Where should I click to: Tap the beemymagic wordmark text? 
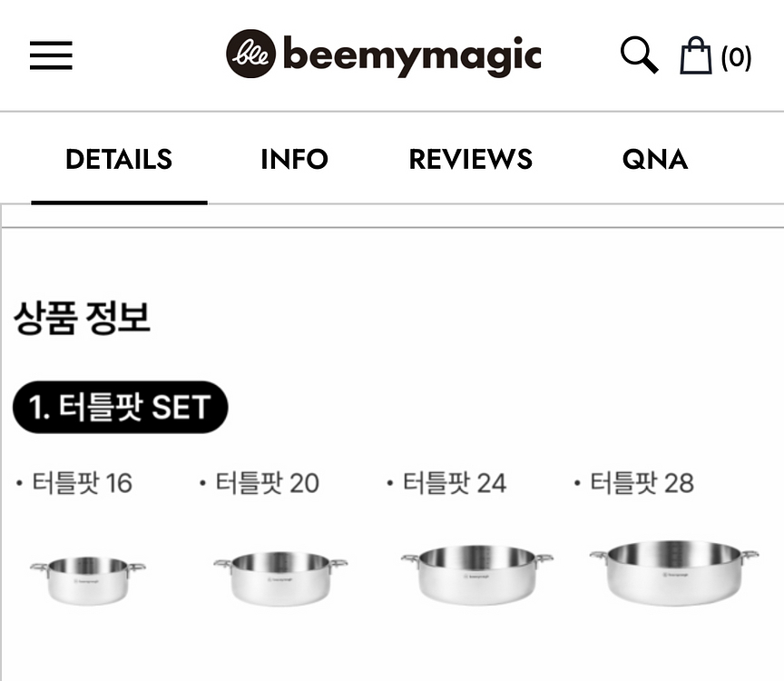[x=412, y=56]
